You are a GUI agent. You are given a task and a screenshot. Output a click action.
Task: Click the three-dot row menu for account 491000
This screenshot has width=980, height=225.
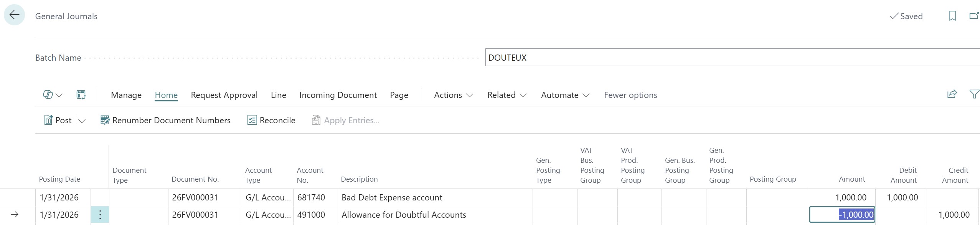(x=100, y=215)
